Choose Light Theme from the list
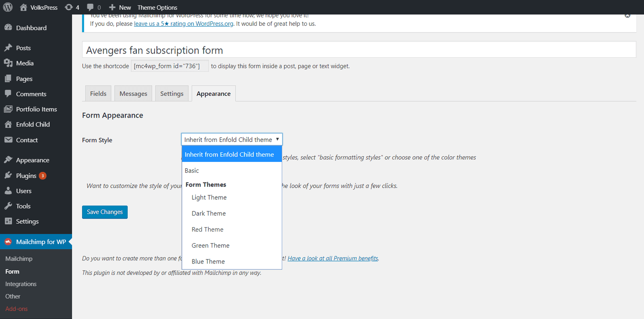This screenshot has height=319, width=644. click(232, 197)
